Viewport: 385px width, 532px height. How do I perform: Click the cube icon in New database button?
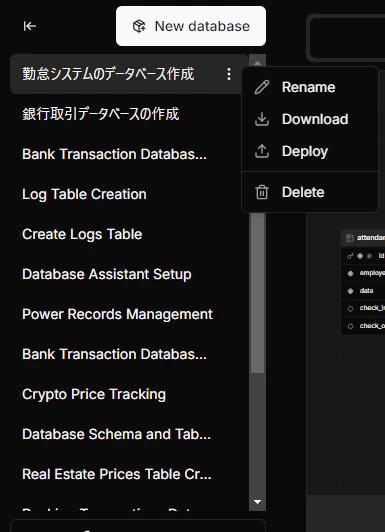click(x=139, y=26)
